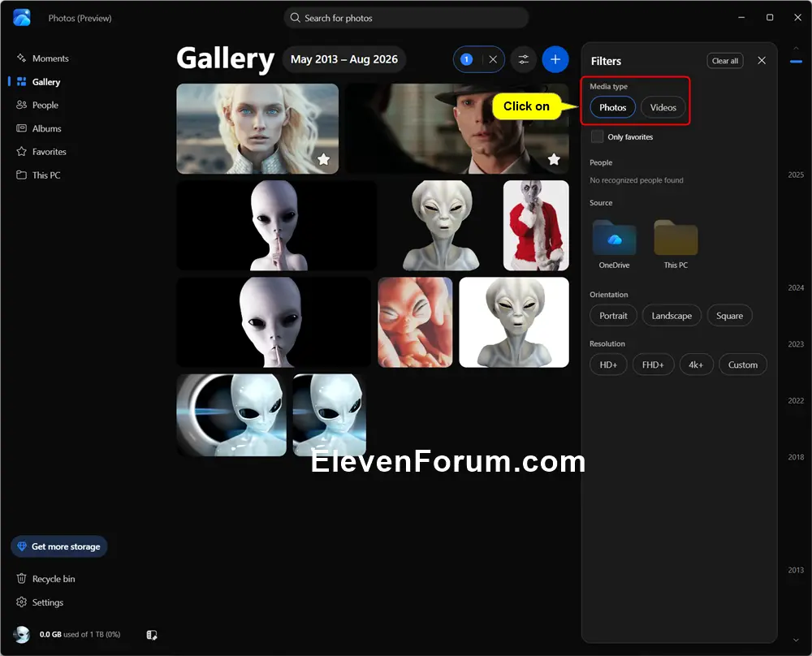Jump to 2024 on the timeline
The height and width of the screenshot is (656, 812).
point(796,287)
